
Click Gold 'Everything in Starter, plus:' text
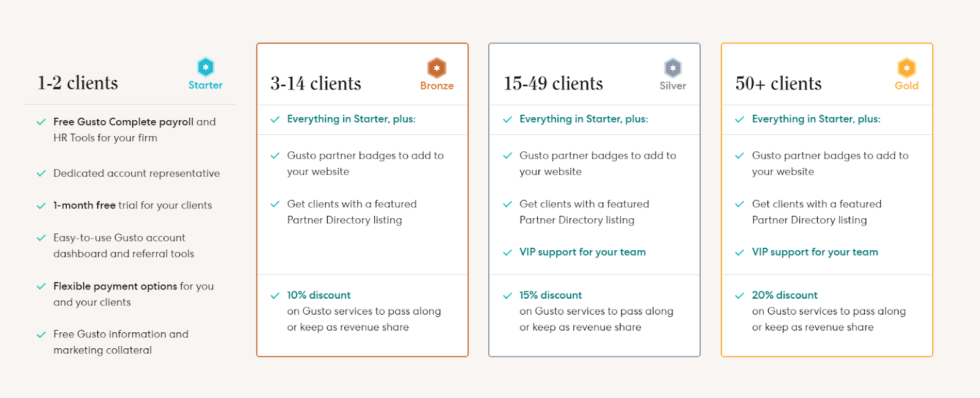[816, 119]
